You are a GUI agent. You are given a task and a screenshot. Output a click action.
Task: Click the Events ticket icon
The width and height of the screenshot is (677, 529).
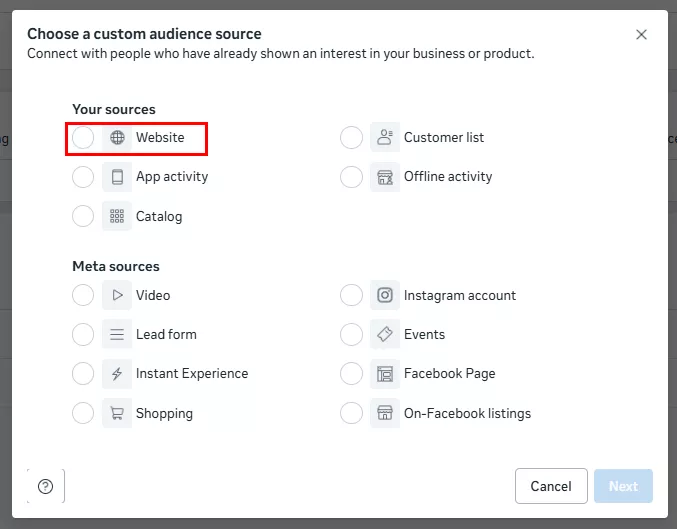[x=385, y=334]
